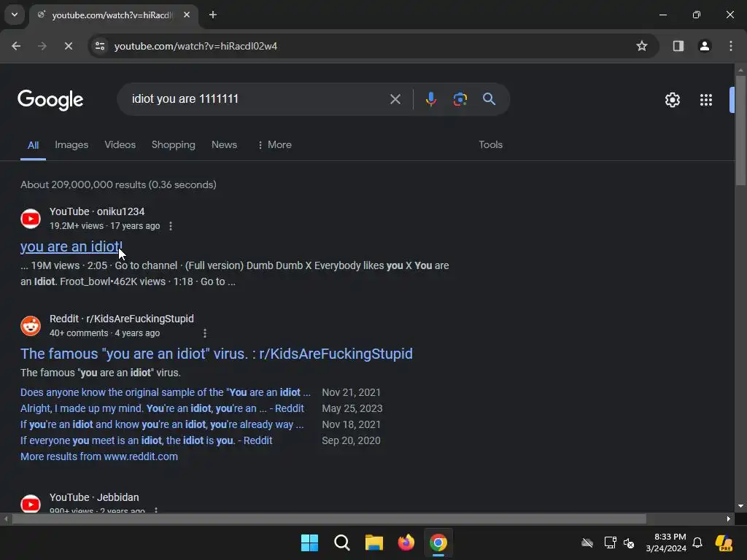The image size is (747, 560).
Task: Go back to the previous page
Action: coord(16,46)
